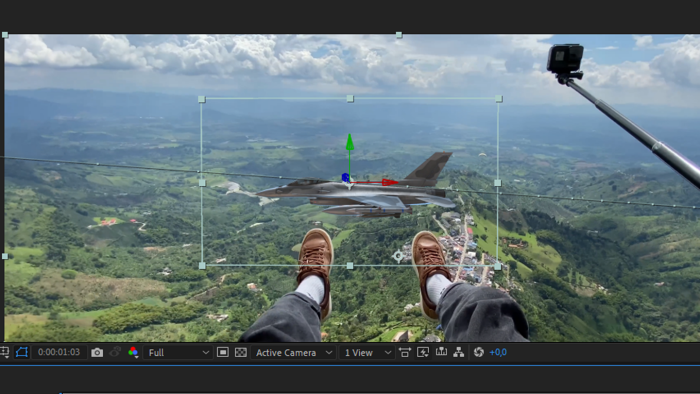This screenshot has height=394, width=700.
Task: Click the current time 0:00:01:03
Action: [58, 352]
